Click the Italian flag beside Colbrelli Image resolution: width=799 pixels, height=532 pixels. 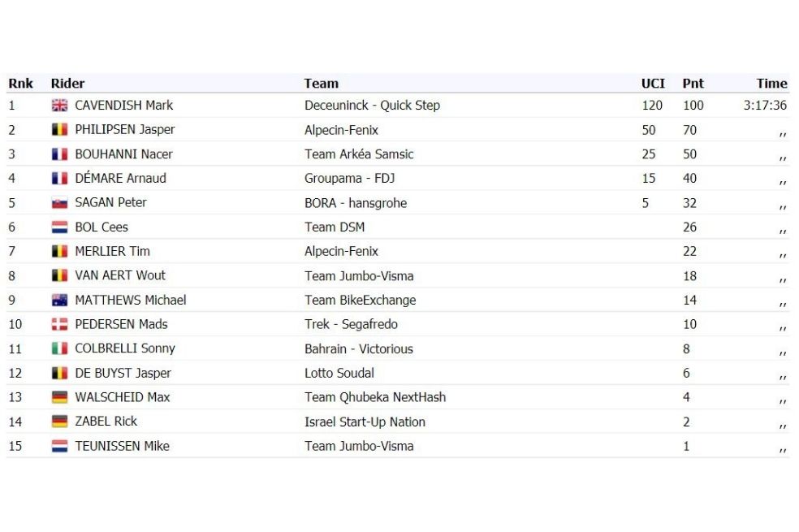[x=59, y=349]
